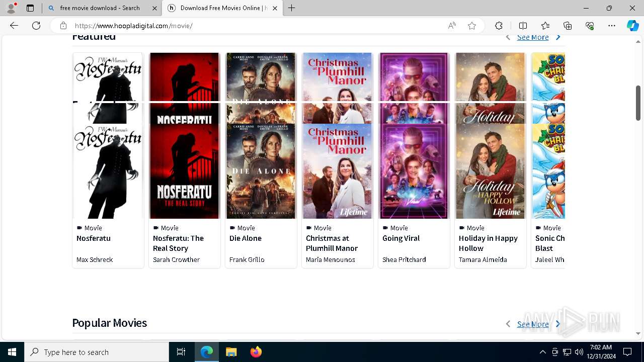This screenshot has height=362, width=644.
Task: Click the "Holiday in Happy Hollow" title
Action: click(488, 243)
